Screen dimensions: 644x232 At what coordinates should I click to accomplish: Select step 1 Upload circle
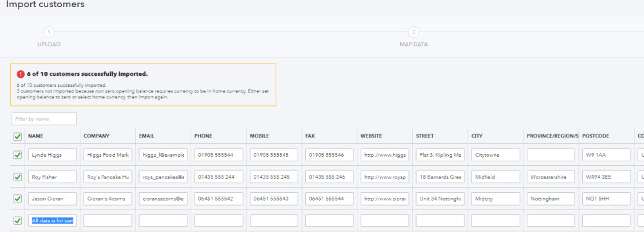(x=49, y=32)
